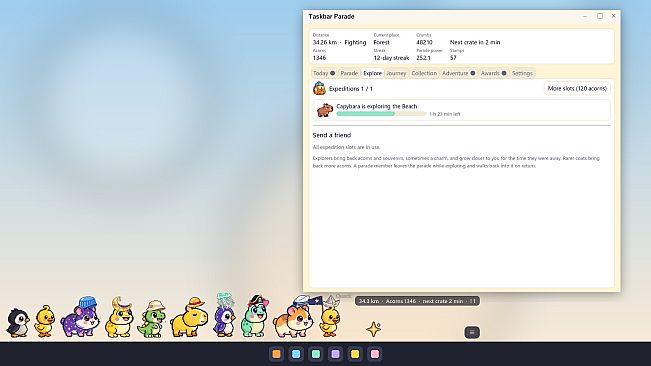
Task: Pet the purple hamster wearing a blue basket
Action: click(81, 317)
